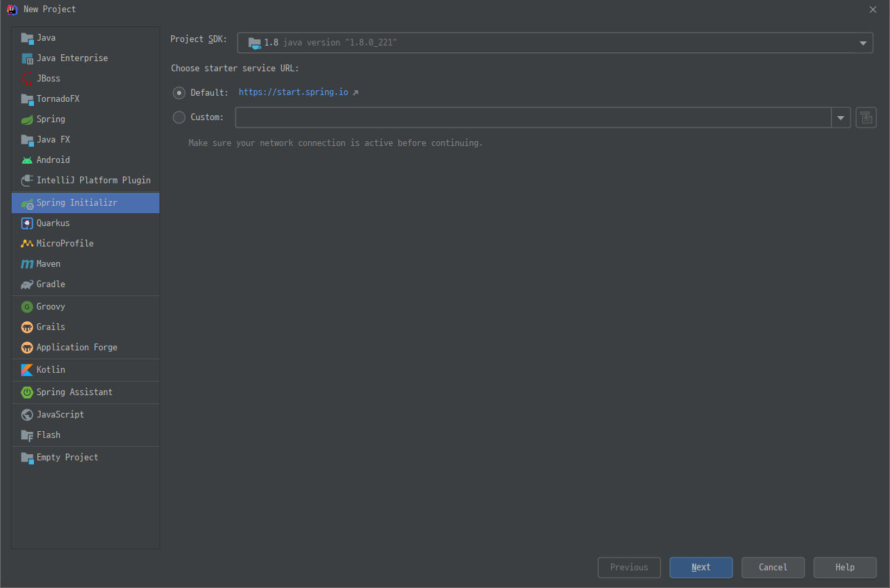Choose Java project type label

click(x=46, y=38)
